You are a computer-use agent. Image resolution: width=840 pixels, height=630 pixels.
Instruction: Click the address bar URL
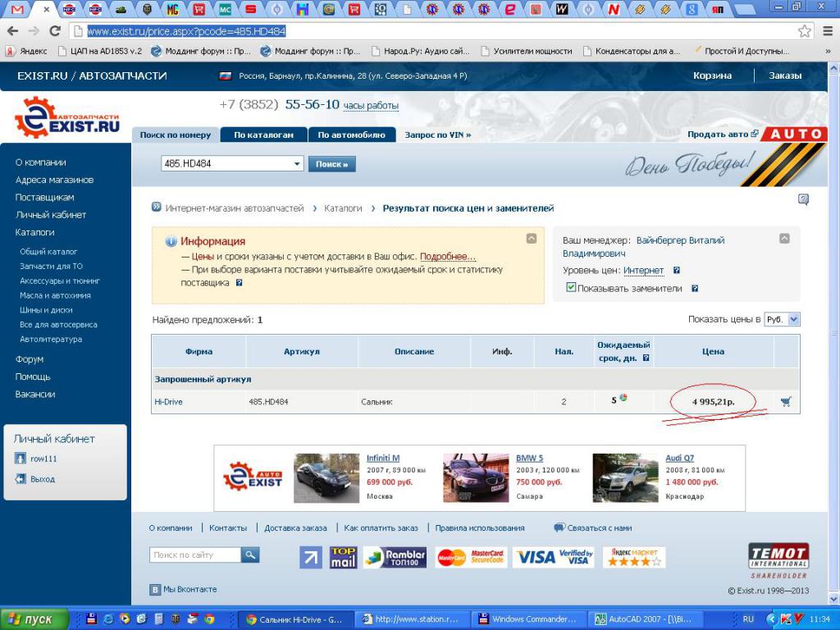tap(186, 31)
